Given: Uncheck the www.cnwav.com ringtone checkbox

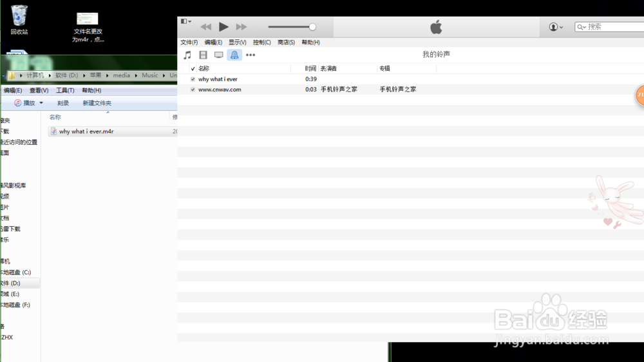Looking at the screenshot, I should click(x=193, y=90).
